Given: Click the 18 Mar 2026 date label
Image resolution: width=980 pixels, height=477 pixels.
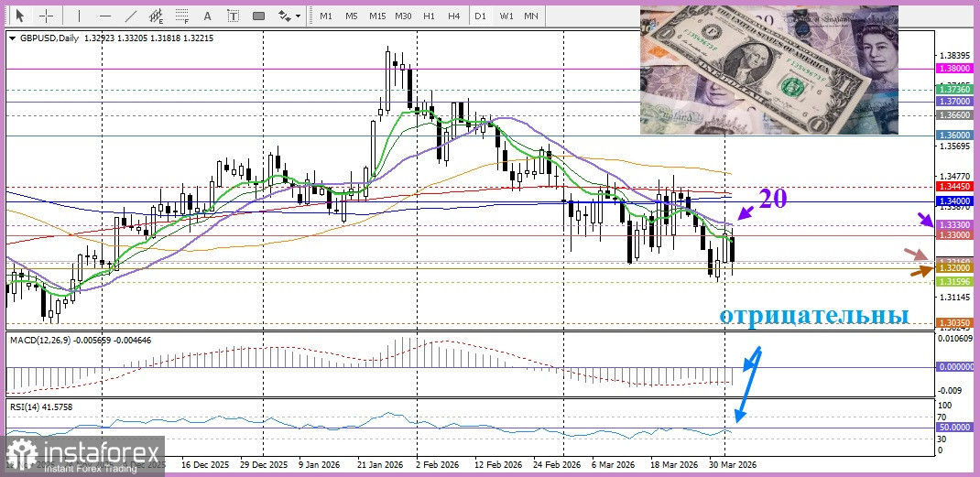Looking at the screenshot, I should click(674, 466).
